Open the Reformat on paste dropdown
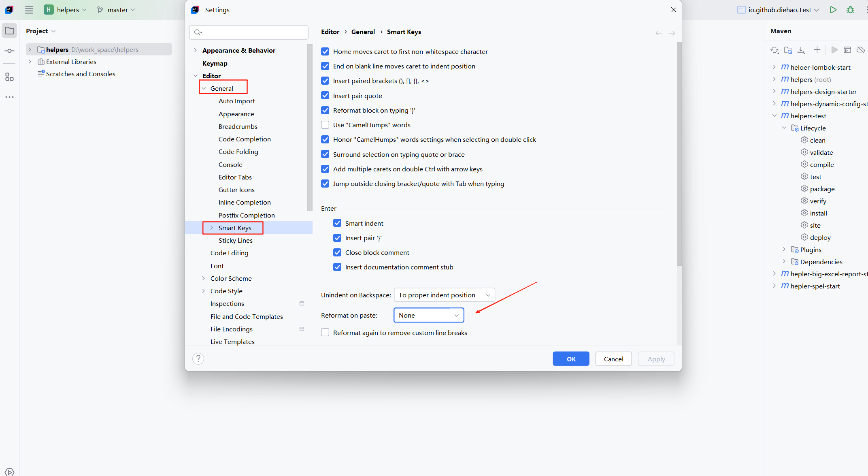Screen dimensions: 868x476 [x=429, y=315]
